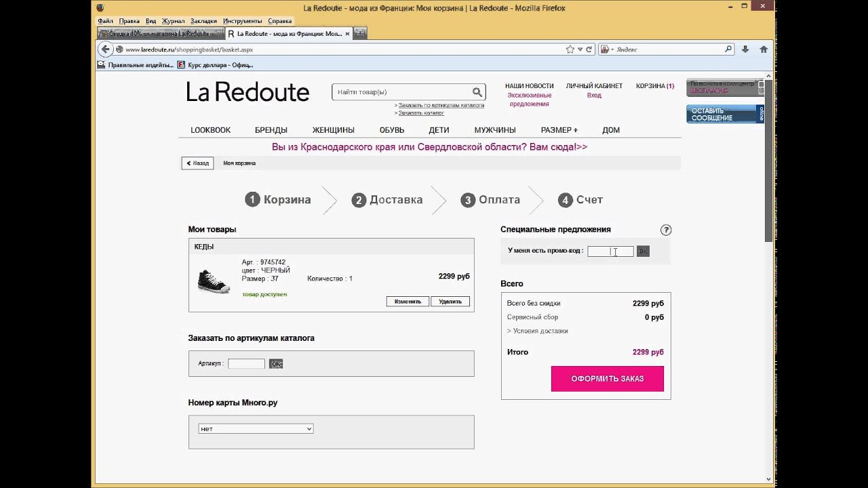
Task: Open a new tab with the plus button
Action: (359, 33)
